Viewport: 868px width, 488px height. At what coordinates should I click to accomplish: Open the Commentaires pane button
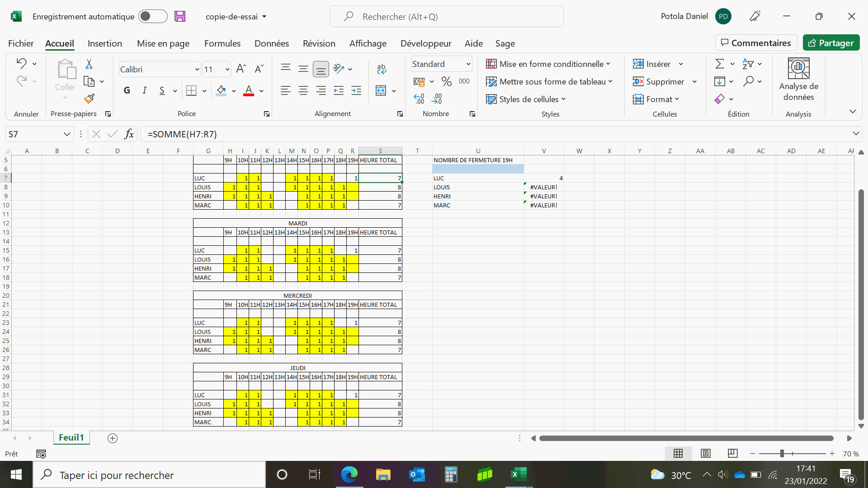tap(756, 43)
